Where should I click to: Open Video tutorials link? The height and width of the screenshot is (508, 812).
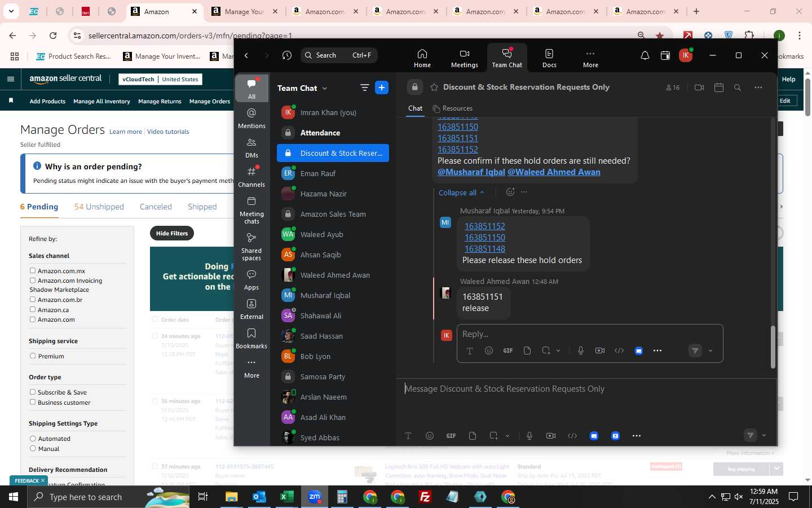pos(168,132)
